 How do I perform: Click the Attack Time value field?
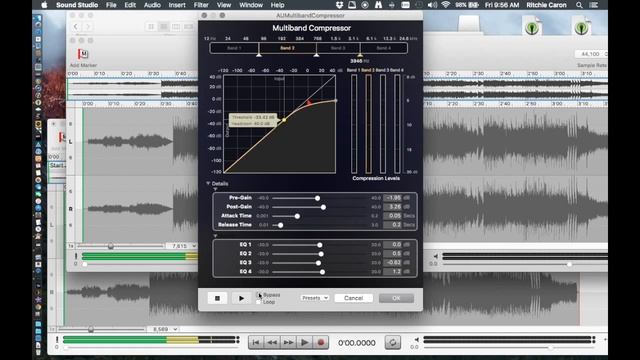[393, 216]
